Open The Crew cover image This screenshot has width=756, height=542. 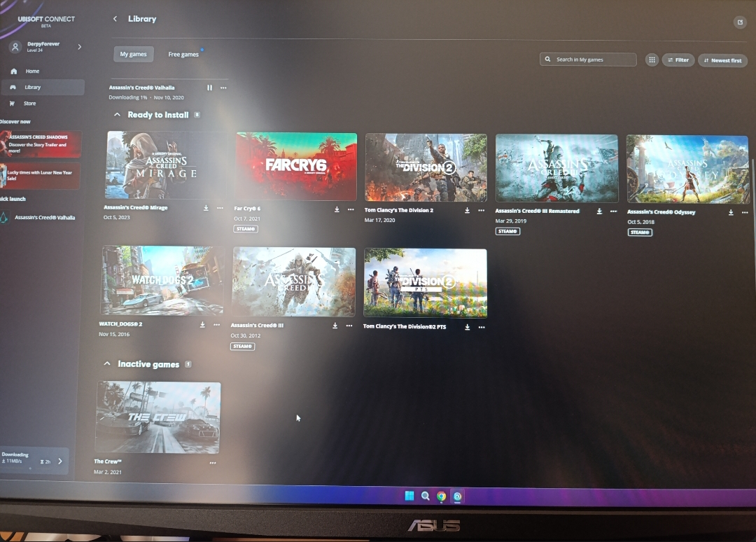(x=158, y=417)
